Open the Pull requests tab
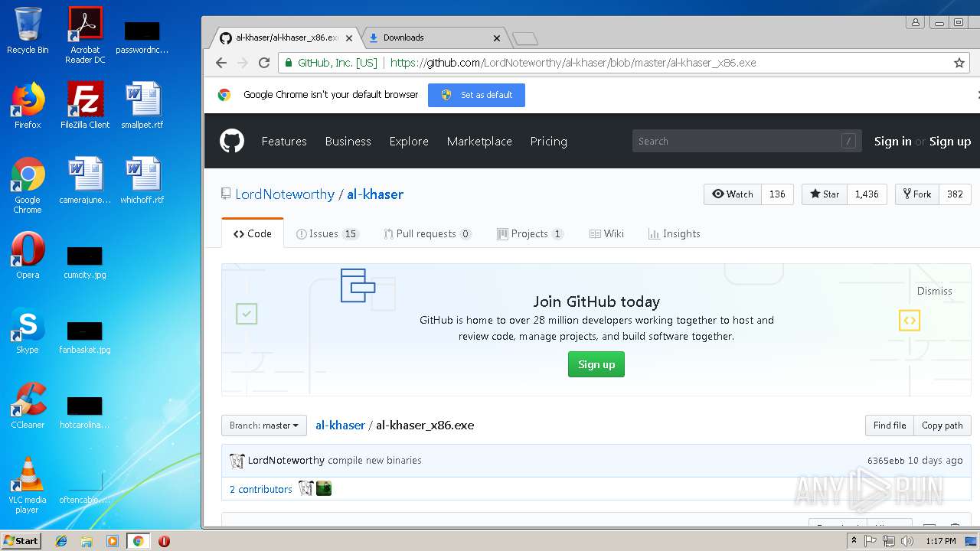Viewport: 980px width, 551px height. tap(427, 233)
